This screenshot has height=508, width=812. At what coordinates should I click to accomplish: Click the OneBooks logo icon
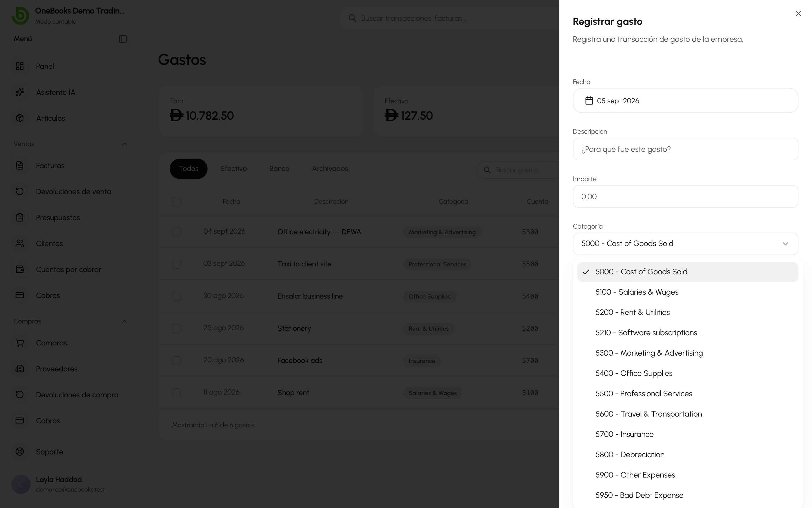tap(20, 16)
